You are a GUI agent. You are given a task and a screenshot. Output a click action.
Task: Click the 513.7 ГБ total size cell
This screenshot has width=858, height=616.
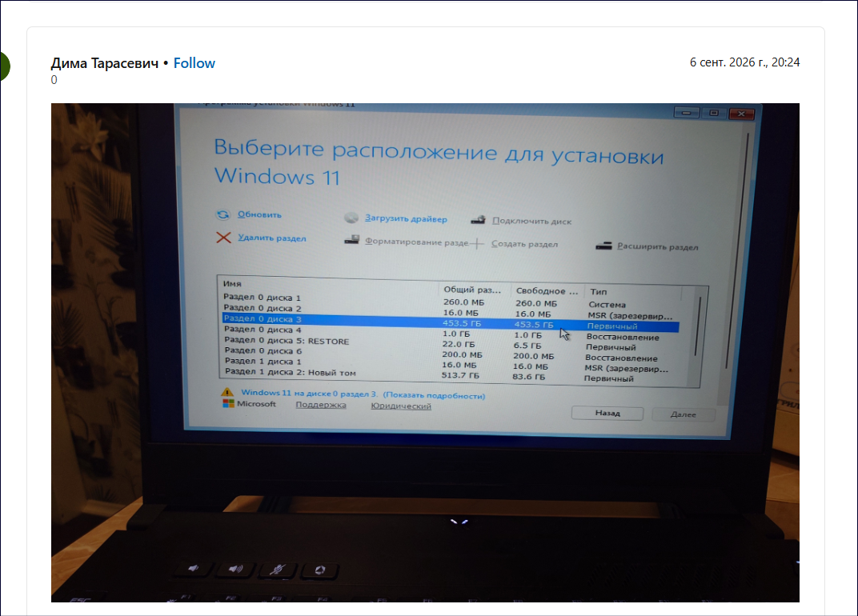(460, 375)
